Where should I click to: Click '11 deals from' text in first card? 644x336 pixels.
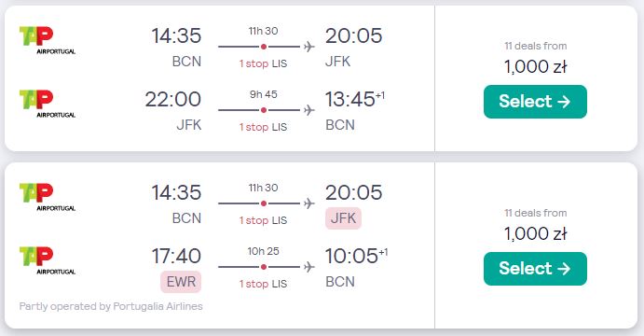click(x=536, y=46)
